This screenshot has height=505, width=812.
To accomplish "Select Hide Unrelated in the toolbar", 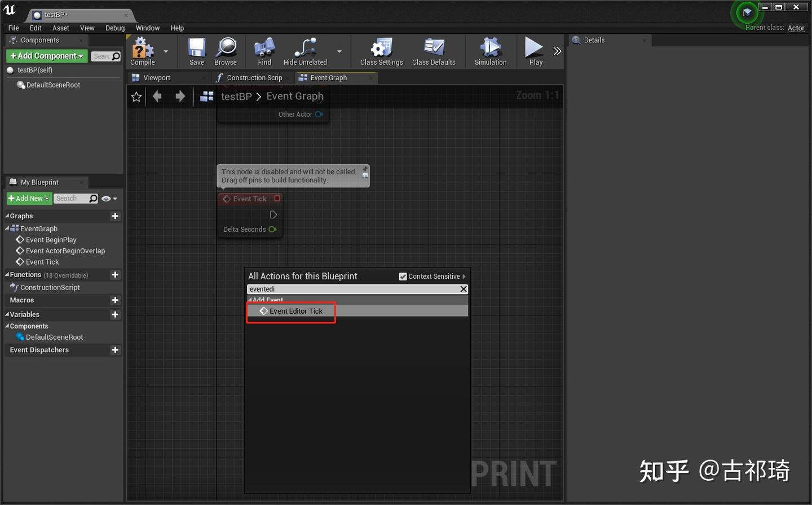I will coord(304,51).
